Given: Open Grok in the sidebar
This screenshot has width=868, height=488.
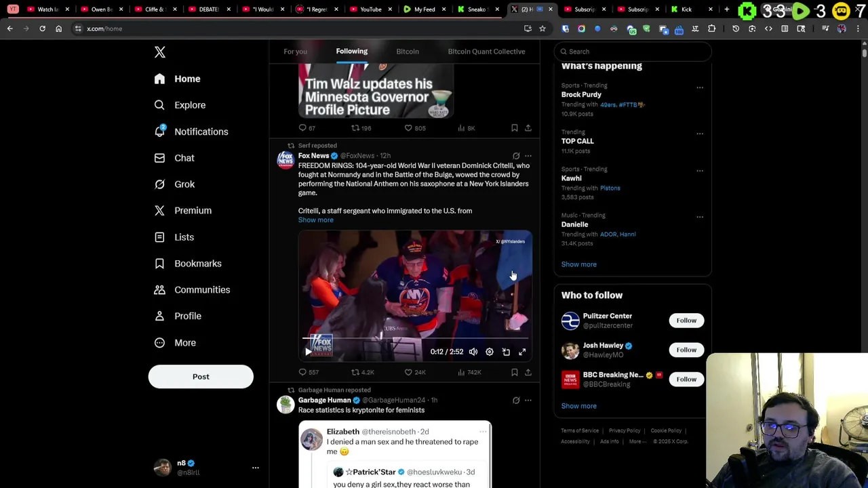Looking at the screenshot, I should point(174,184).
